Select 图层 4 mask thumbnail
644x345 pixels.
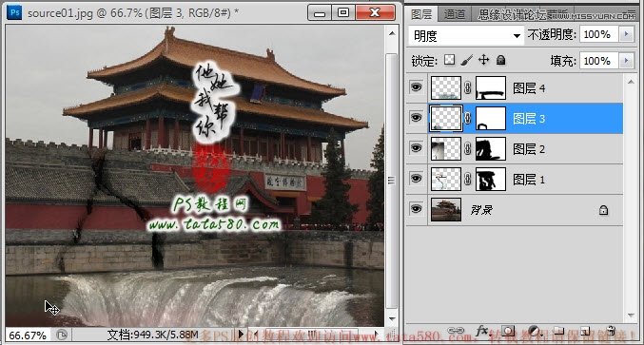pos(491,87)
